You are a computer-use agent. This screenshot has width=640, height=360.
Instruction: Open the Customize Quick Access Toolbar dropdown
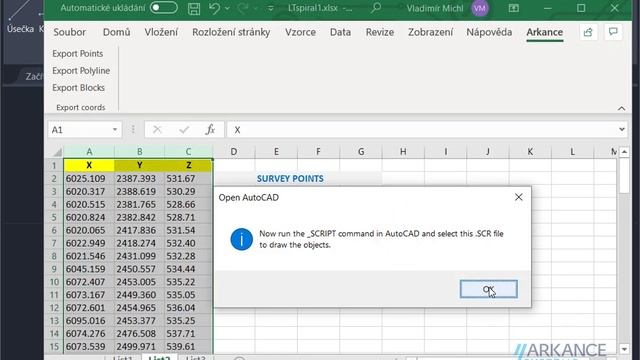[270, 8]
